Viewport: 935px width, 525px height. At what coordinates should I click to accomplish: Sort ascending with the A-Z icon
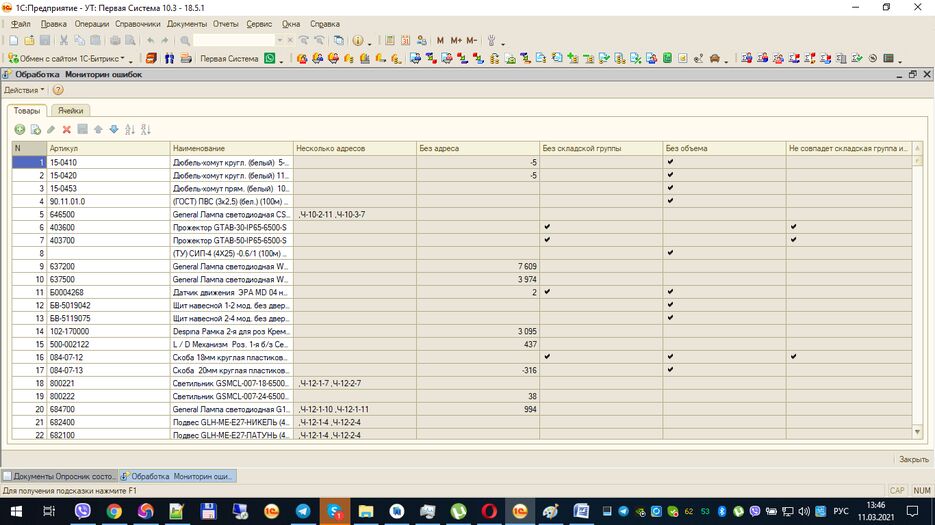click(130, 129)
